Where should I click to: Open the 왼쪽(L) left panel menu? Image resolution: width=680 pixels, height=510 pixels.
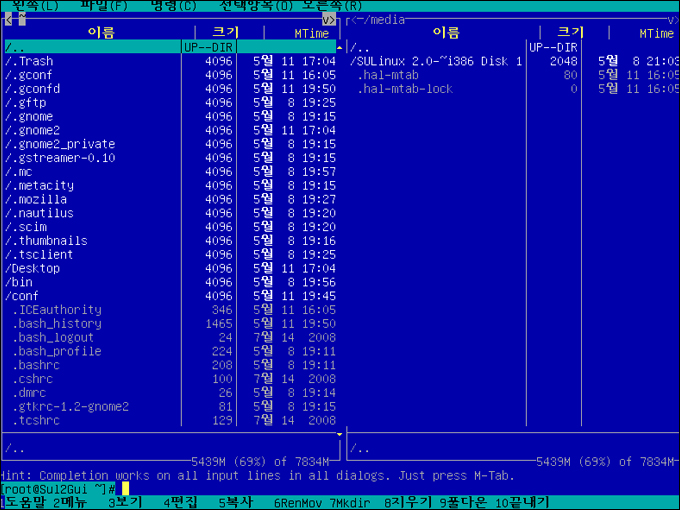pyautogui.click(x=36, y=5)
